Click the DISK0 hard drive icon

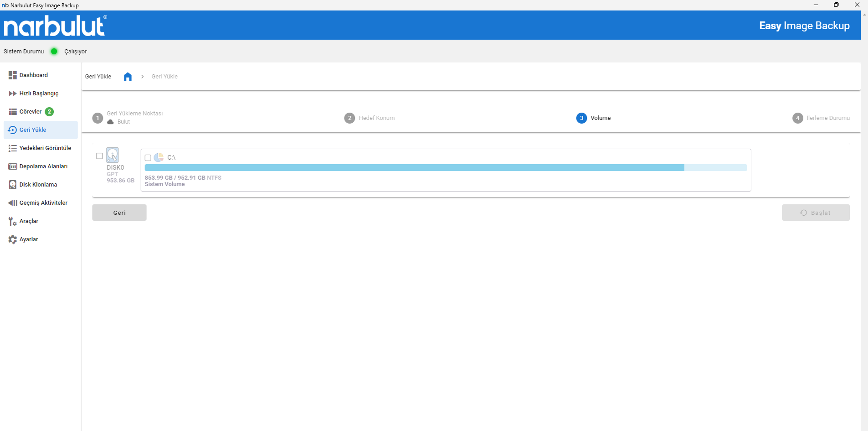tap(113, 155)
